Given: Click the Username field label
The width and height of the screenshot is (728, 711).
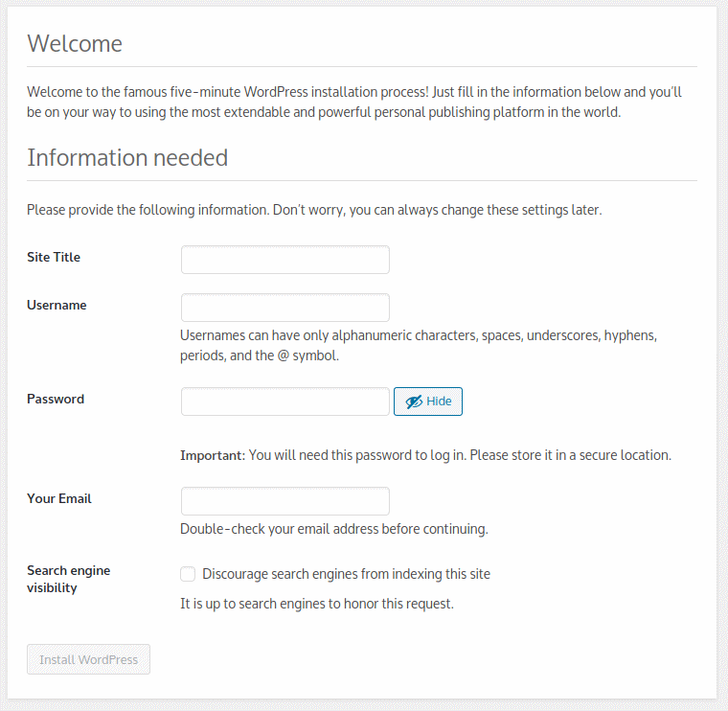Looking at the screenshot, I should click(57, 305).
